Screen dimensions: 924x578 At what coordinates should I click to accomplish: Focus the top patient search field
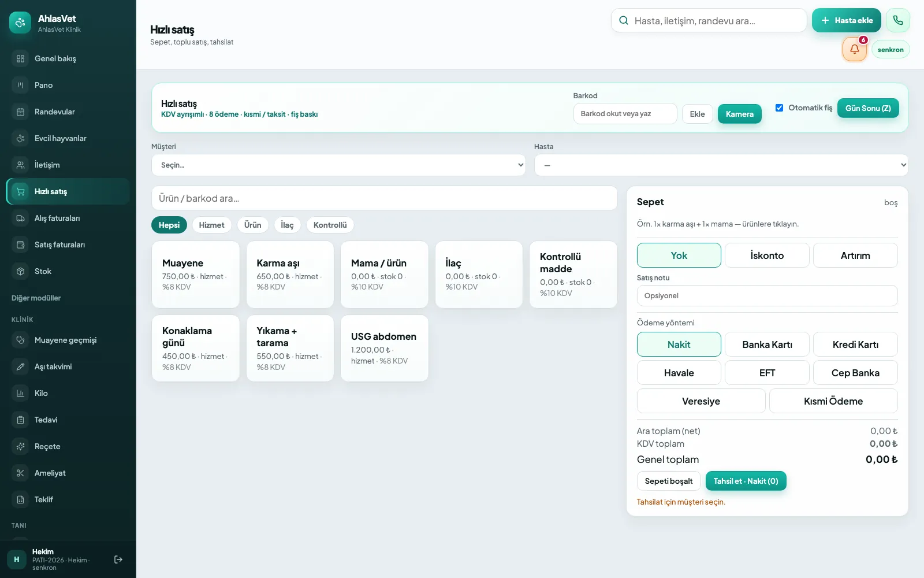point(709,20)
